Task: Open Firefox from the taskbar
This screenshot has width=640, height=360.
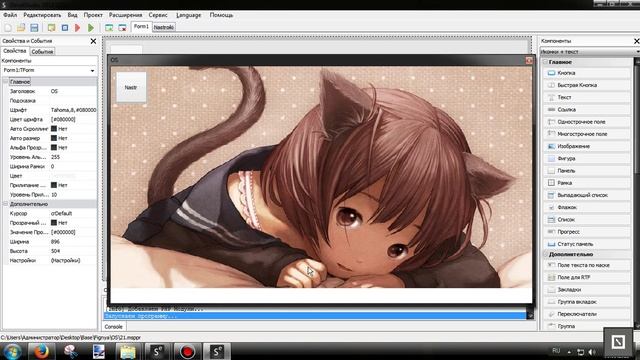Action: pyautogui.click(x=41, y=351)
